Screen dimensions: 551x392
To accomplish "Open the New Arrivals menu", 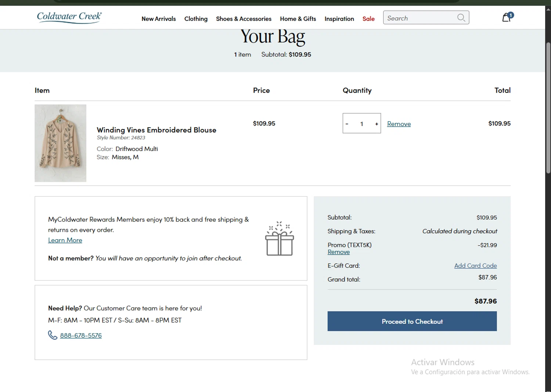I will pos(159,19).
